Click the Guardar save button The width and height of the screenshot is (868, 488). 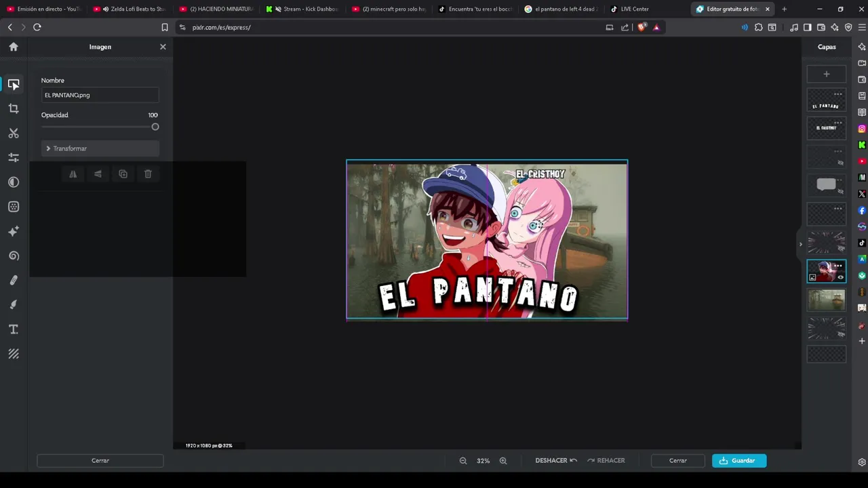coord(739,460)
